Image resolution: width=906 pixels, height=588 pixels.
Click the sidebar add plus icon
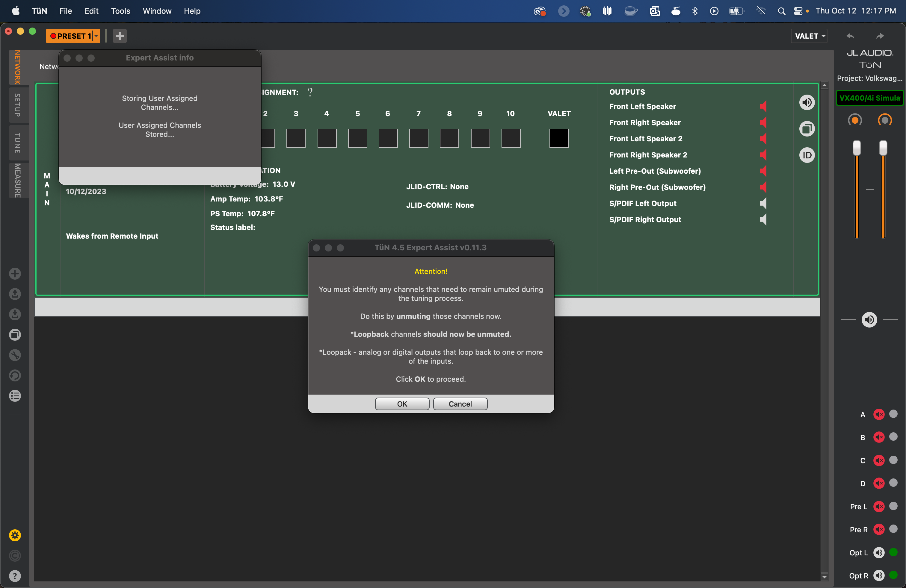pyautogui.click(x=15, y=273)
